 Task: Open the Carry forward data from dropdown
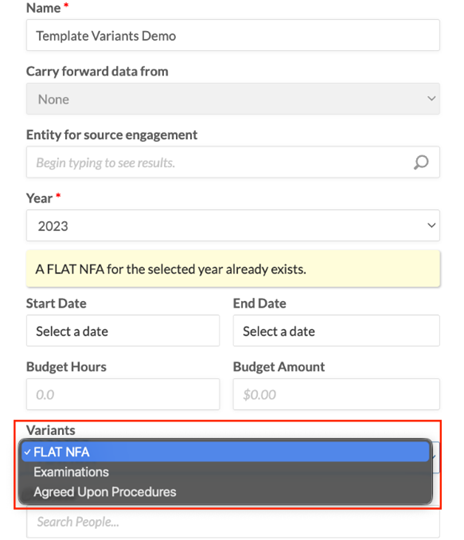233,99
